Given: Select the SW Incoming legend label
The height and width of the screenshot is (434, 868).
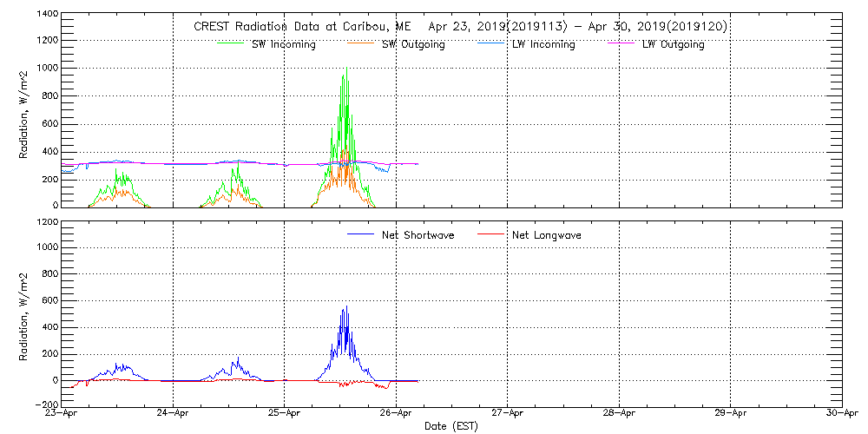Looking at the screenshot, I should 285,44.
